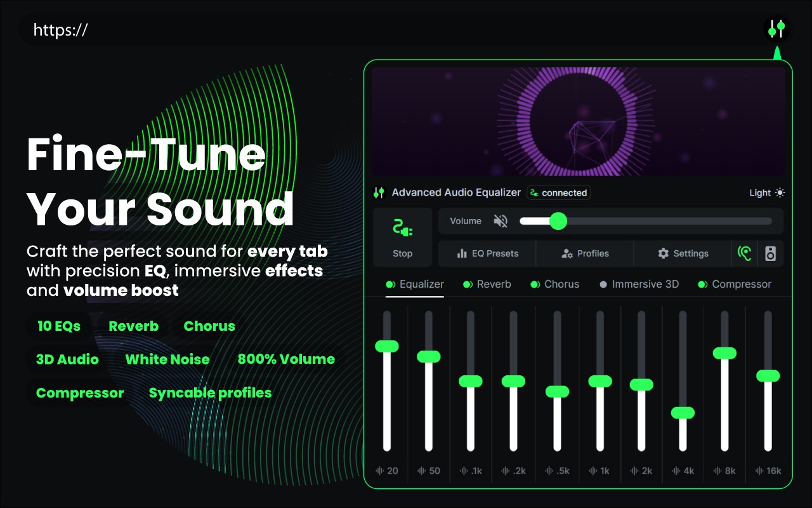
Task: Click the 800% Volume feature tag
Action: 286,359
